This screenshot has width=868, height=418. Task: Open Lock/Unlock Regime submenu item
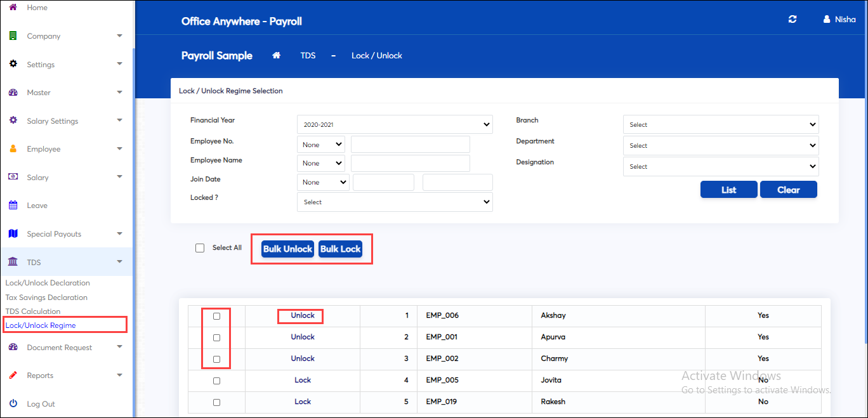[41, 325]
